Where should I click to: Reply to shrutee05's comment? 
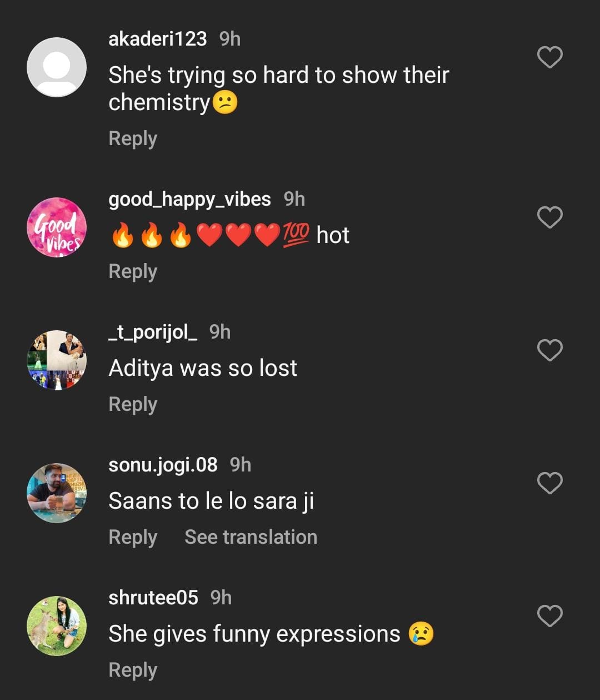tap(133, 670)
